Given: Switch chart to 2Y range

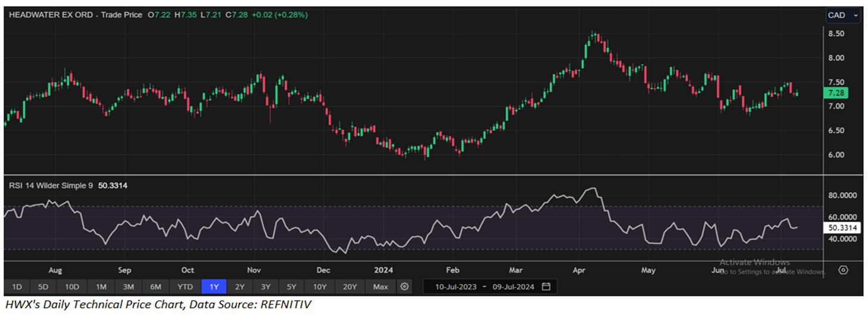Looking at the screenshot, I should point(239,287).
